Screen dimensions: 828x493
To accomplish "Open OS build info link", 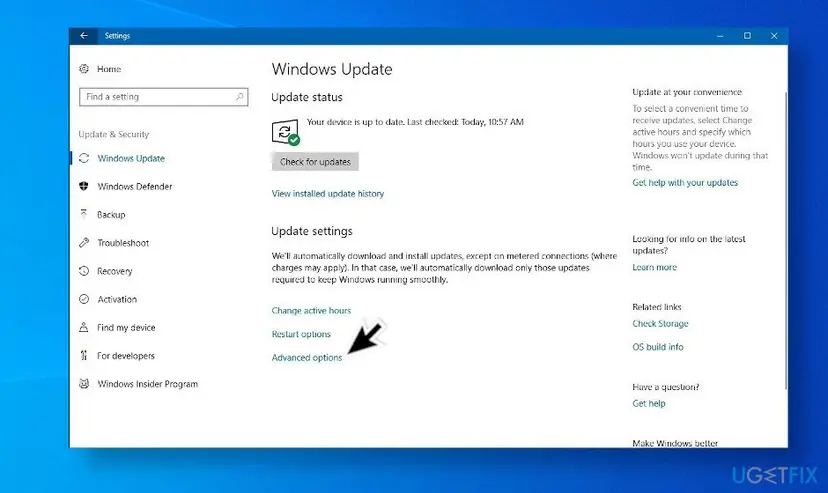I will coord(657,347).
